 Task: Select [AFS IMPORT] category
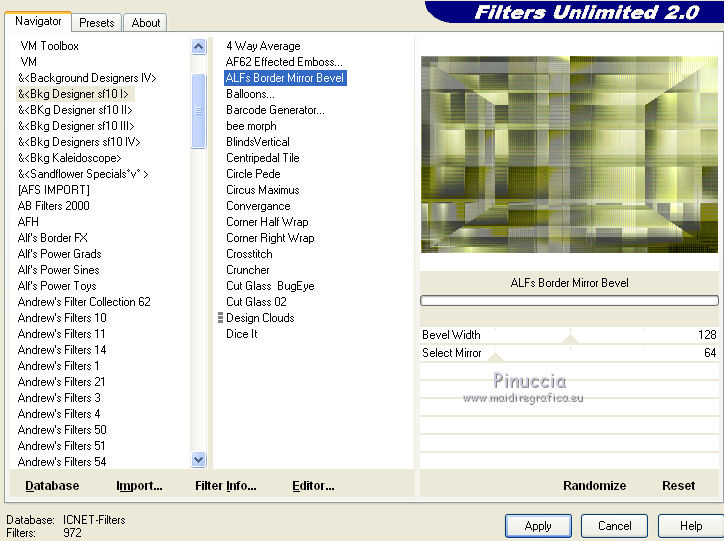pos(54,190)
